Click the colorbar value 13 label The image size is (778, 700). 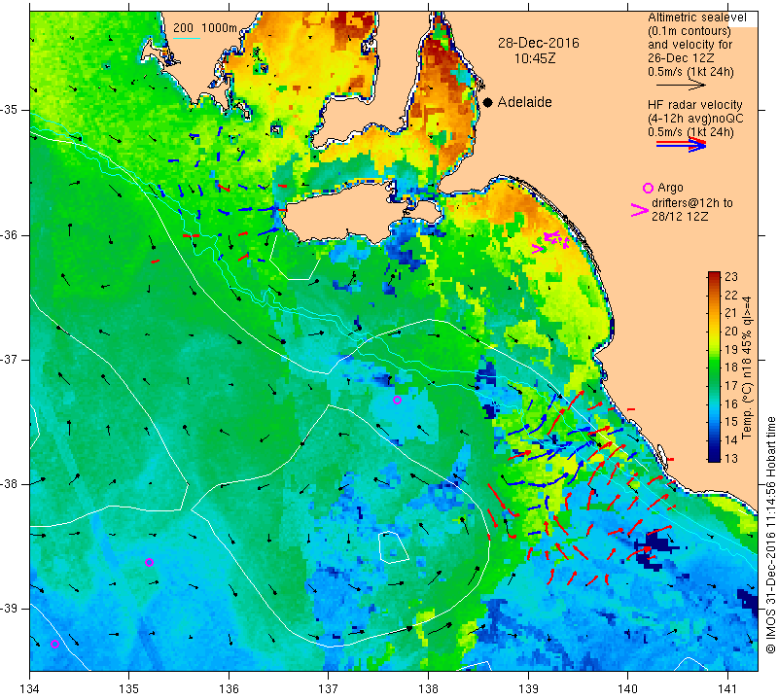[731, 458]
